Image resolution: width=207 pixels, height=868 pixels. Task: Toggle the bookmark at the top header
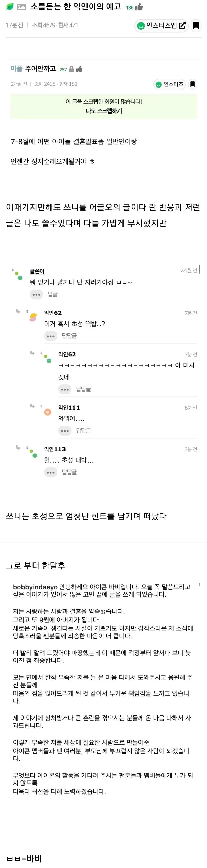tap(195, 26)
